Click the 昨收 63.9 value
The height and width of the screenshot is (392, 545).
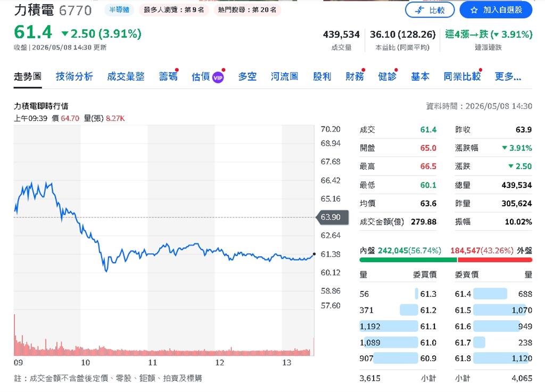pos(524,129)
